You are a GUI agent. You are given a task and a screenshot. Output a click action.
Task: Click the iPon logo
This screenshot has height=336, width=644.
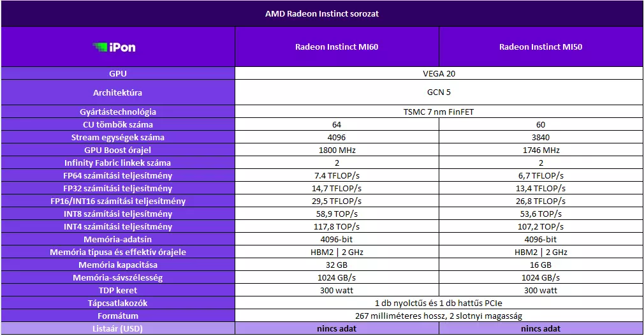(x=114, y=47)
